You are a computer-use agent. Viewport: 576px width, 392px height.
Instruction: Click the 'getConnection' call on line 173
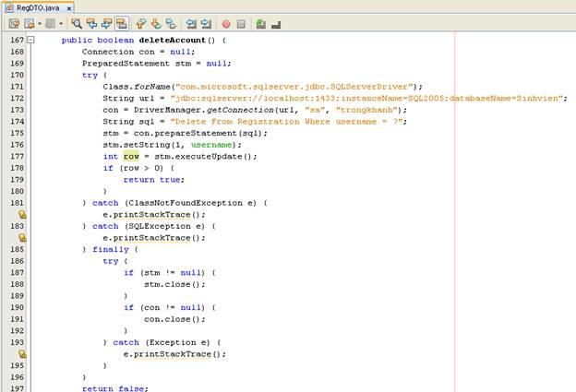(x=240, y=110)
